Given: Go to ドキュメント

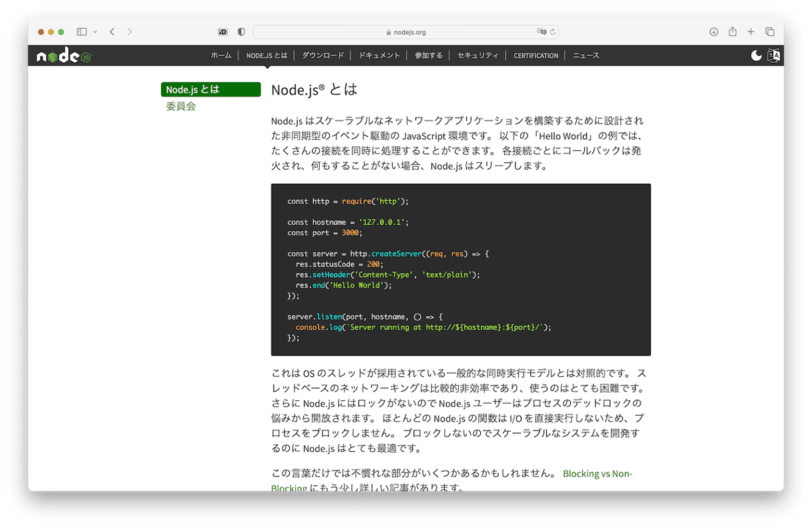Looking at the screenshot, I should pos(379,55).
